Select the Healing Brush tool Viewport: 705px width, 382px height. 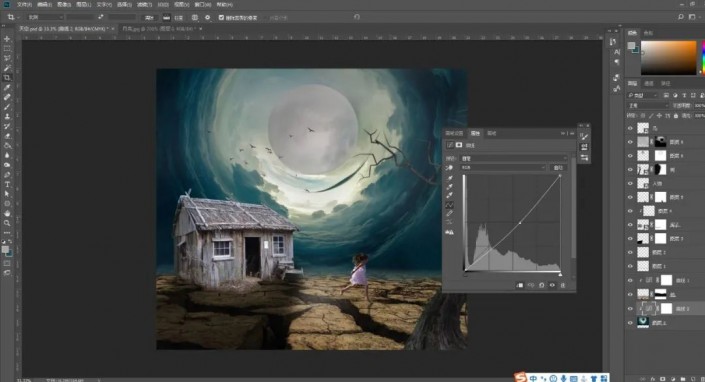7,97
